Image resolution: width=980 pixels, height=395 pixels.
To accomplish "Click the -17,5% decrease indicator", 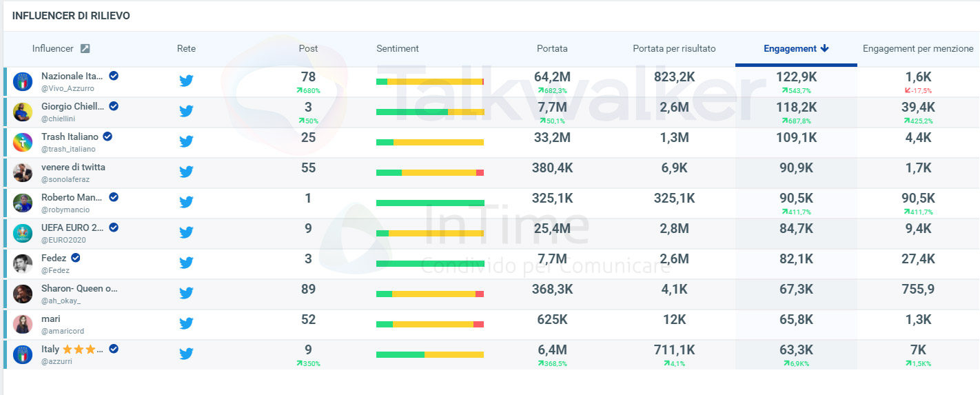I will 918,91.
